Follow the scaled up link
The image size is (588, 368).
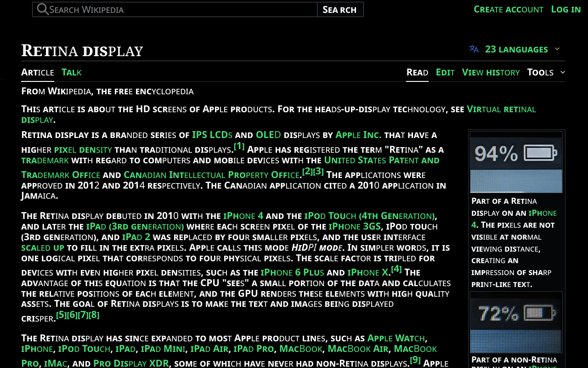(x=43, y=247)
